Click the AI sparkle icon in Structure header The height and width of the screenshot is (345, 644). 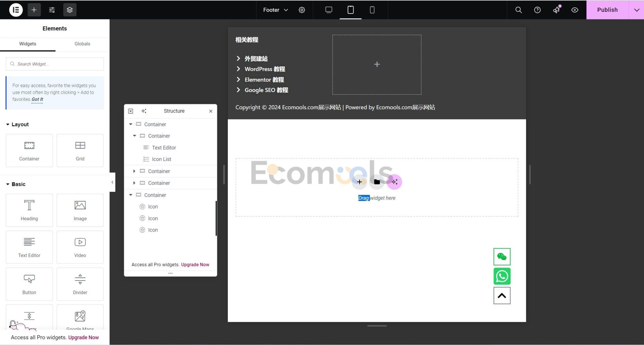pyautogui.click(x=144, y=111)
